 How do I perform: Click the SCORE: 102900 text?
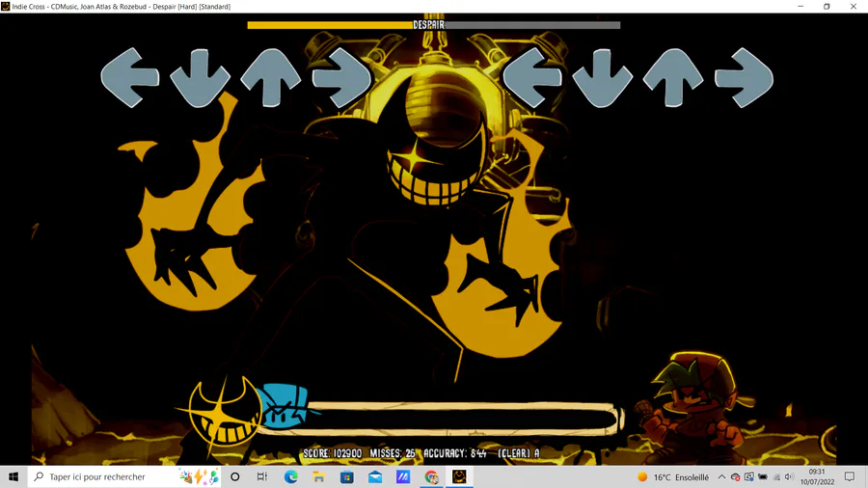point(332,453)
